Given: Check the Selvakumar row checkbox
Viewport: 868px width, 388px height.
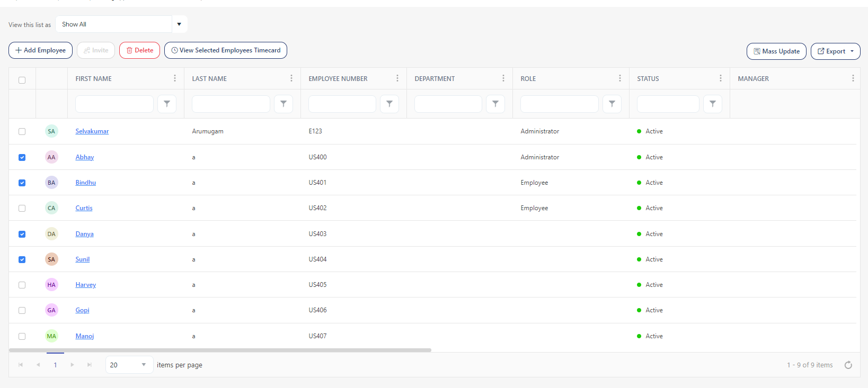Looking at the screenshot, I should pyautogui.click(x=22, y=131).
